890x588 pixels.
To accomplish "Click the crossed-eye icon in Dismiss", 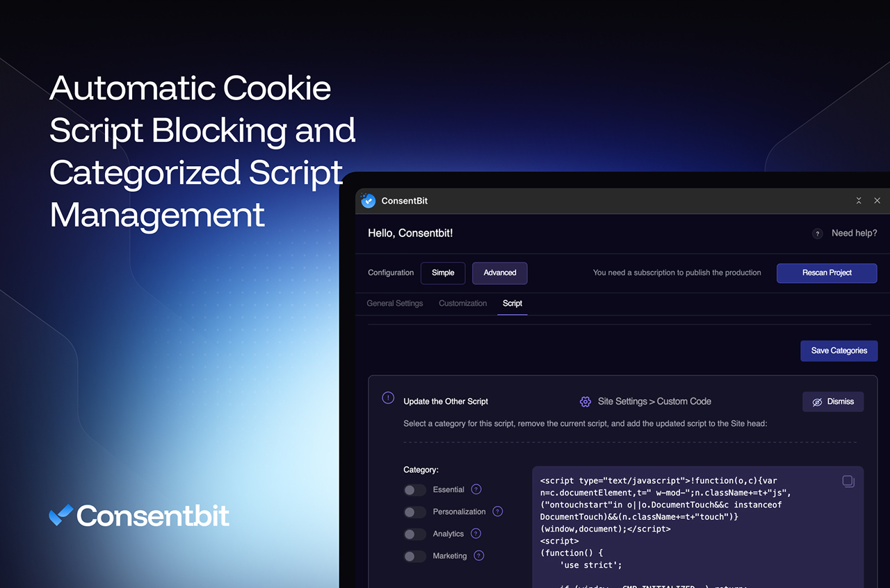I will pyautogui.click(x=818, y=402).
